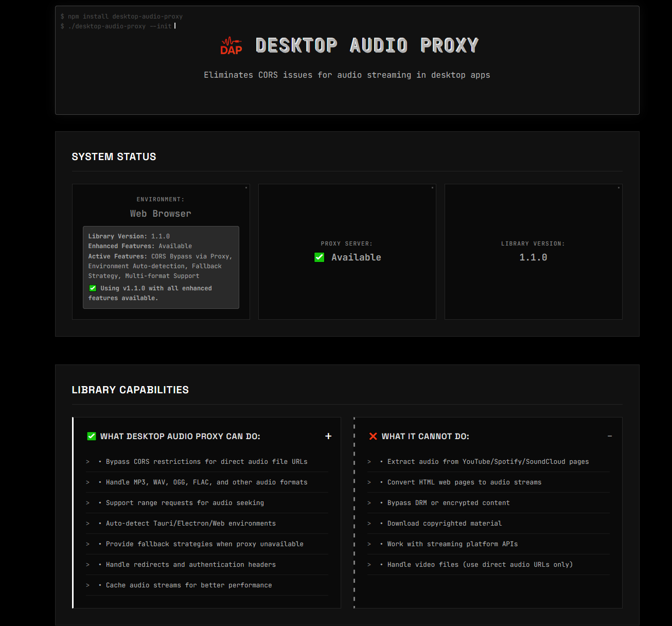Collapse the CAN DO panel using the plus control
This screenshot has height=626, width=672.
click(328, 436)
